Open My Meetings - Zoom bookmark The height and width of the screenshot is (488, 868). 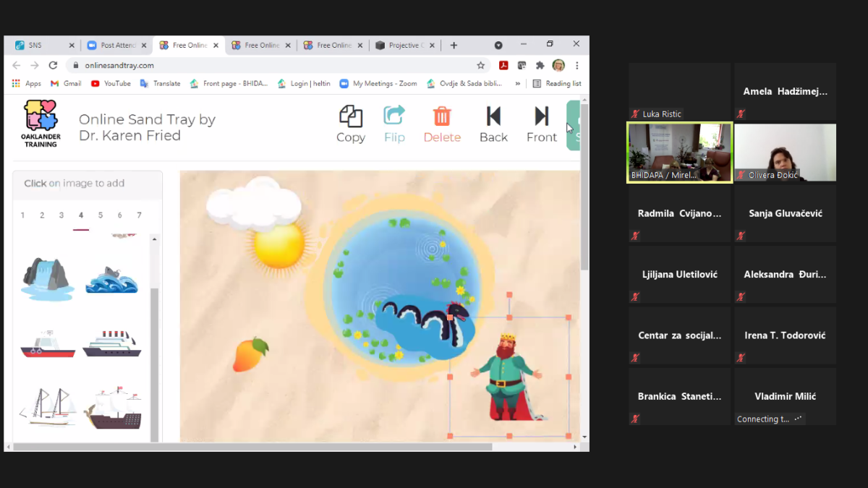[x=378, y=83]
